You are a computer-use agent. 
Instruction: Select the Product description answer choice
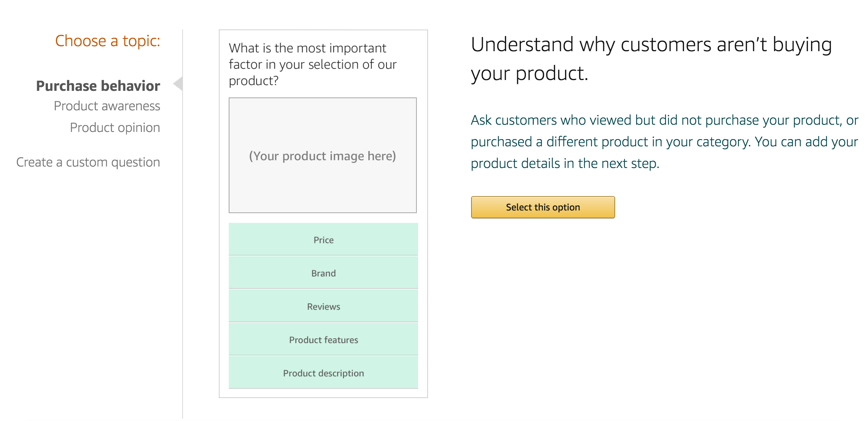323,373
